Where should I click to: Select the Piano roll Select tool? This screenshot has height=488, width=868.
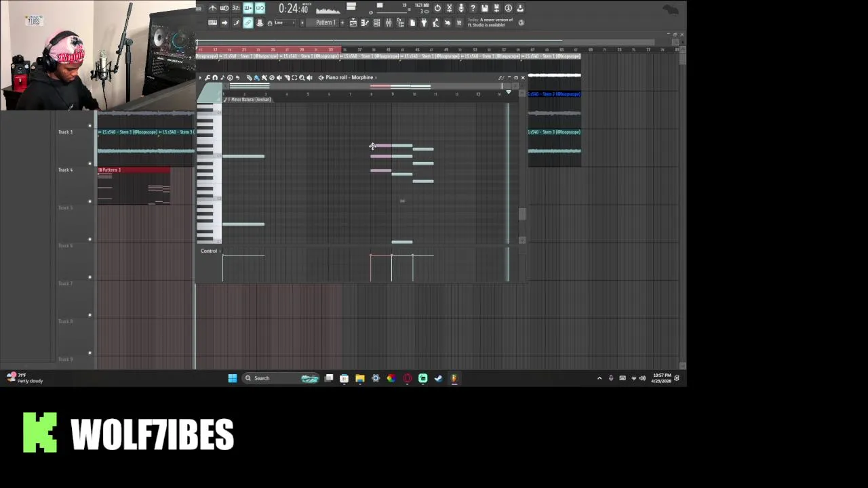[x=294, y=77]
